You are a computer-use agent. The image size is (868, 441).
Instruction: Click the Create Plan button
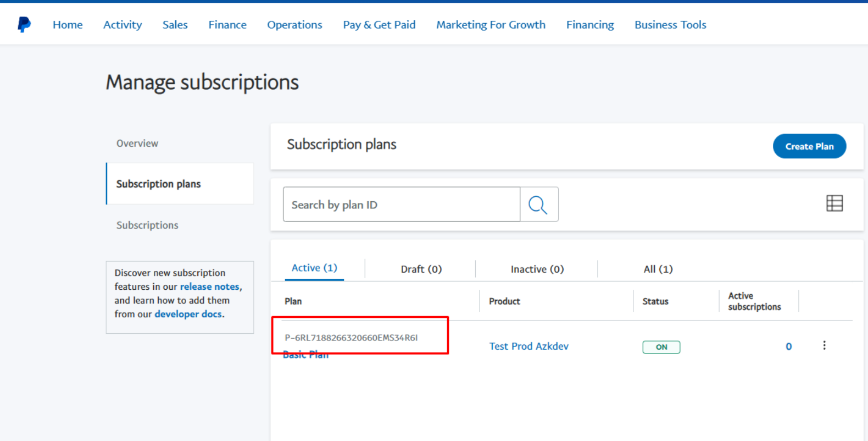click(x=809, y=146)
